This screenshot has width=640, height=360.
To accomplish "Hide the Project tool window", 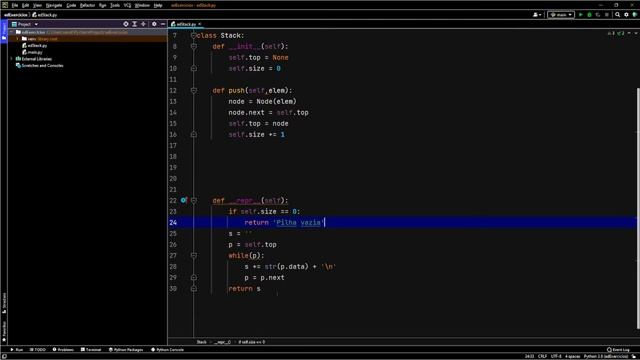I will click(163, 24).
